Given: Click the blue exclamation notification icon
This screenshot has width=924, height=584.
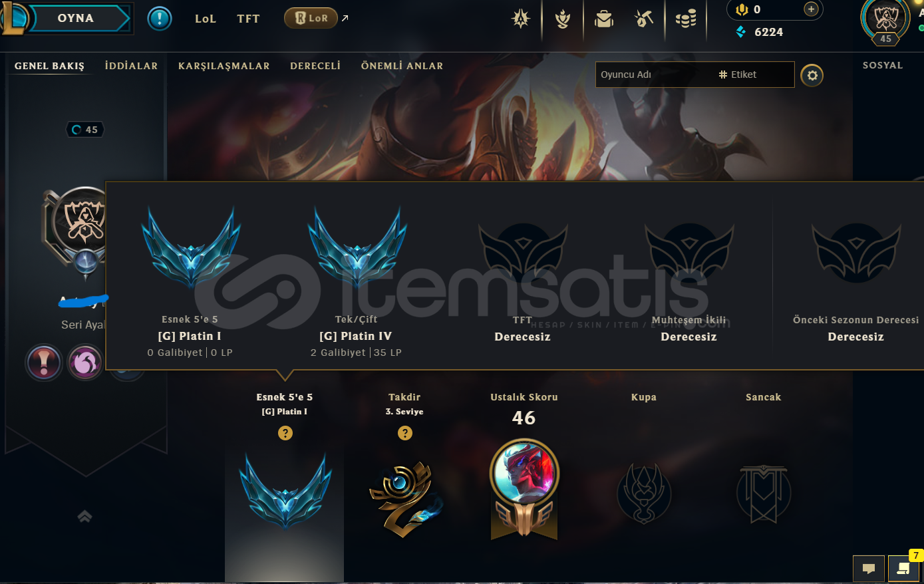Looking at the screenshot, I should [160, 18].
